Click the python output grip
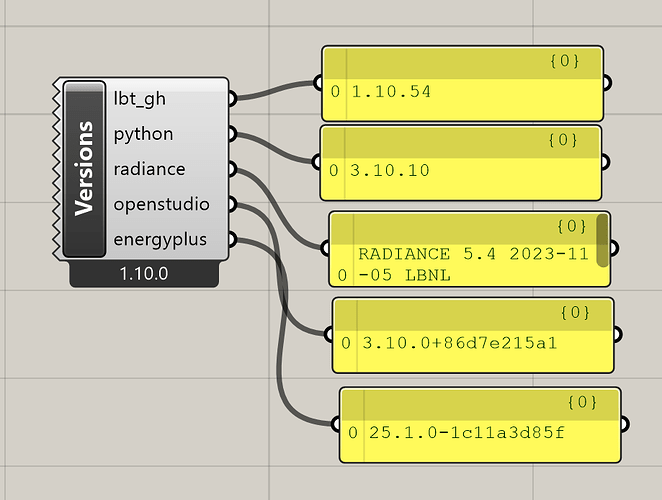662x500 pixels. [x=233, y=134]
